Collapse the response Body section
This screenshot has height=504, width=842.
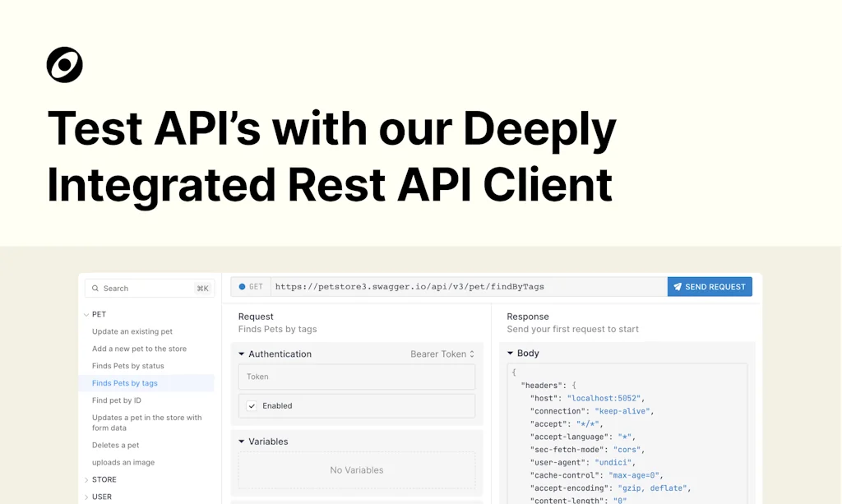click(511, 354)
